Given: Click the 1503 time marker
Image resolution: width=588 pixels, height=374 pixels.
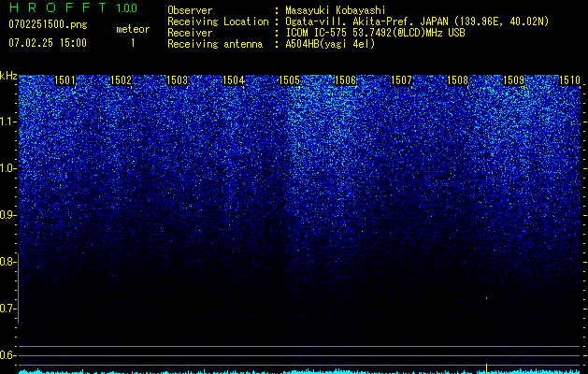Looking at the screenshot, I should coord(177,79).
